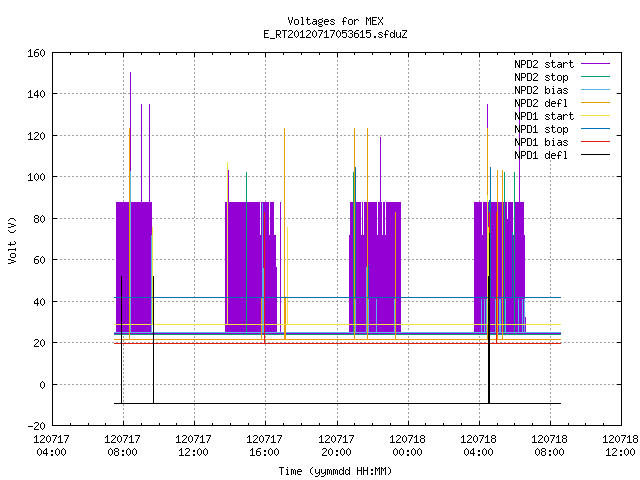Click the NPD2 bias light blue legend line
This screenshot has height=480, width=640.
595,90
